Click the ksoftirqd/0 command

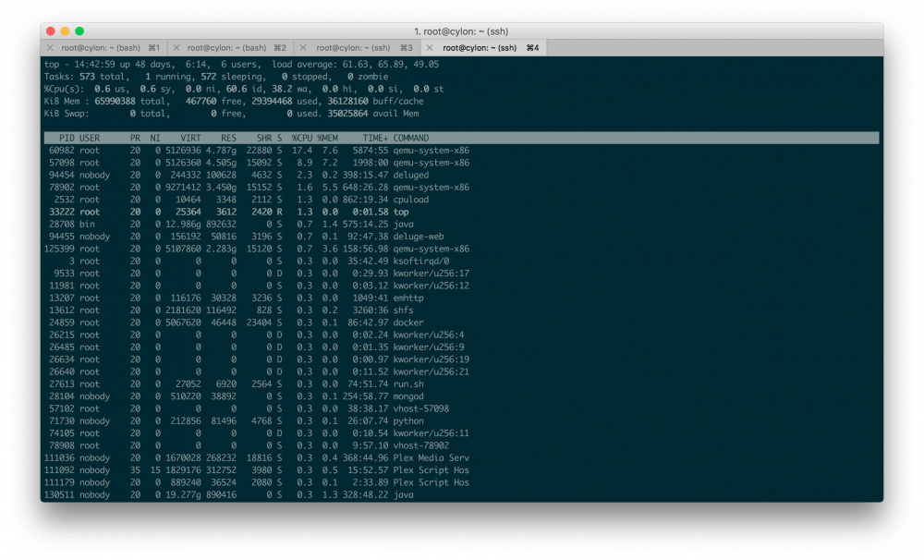420,262
